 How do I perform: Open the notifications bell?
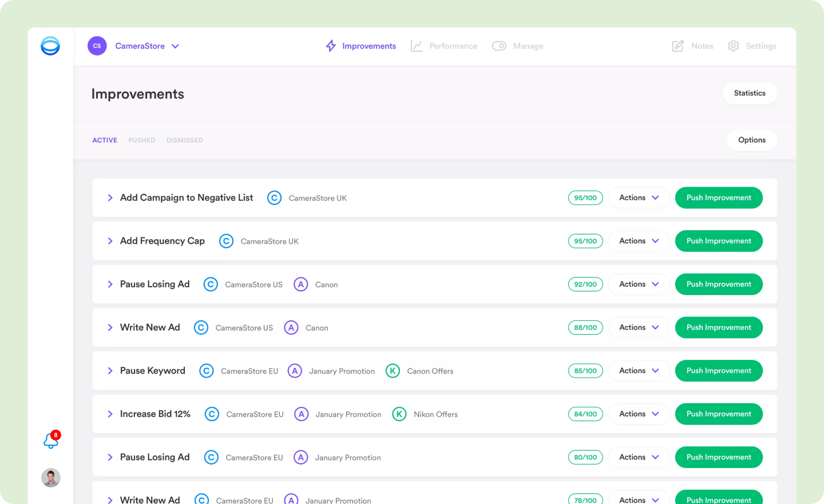[x=51, y=440]
